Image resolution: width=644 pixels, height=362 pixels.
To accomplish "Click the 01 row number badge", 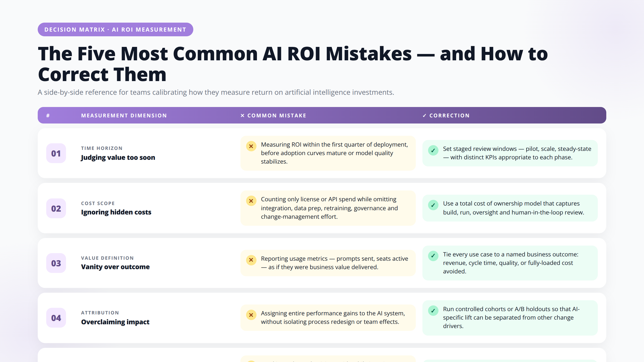I will [x=56, y=153].
